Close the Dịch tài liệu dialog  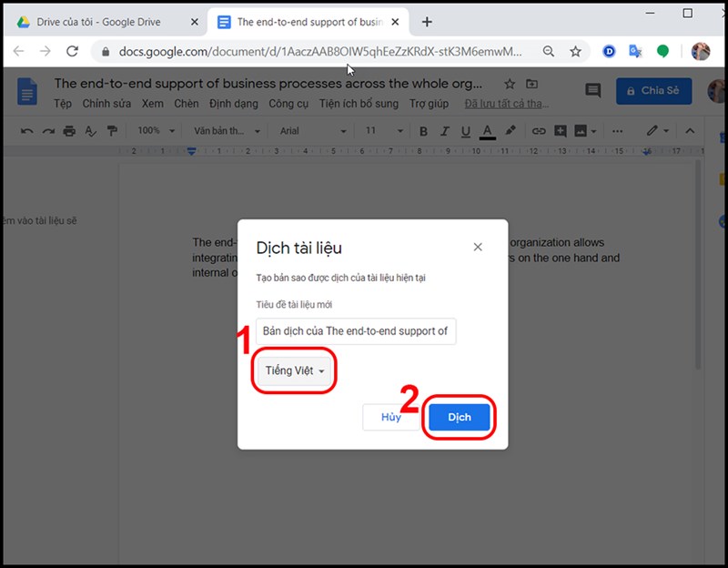(x=478, y=247)
